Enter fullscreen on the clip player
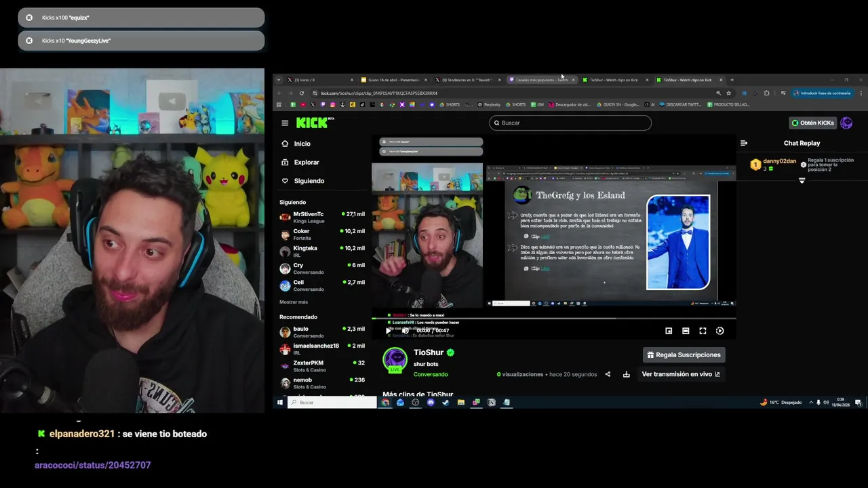The width and height of the screenshot is (868, 488). pos(703,331)
